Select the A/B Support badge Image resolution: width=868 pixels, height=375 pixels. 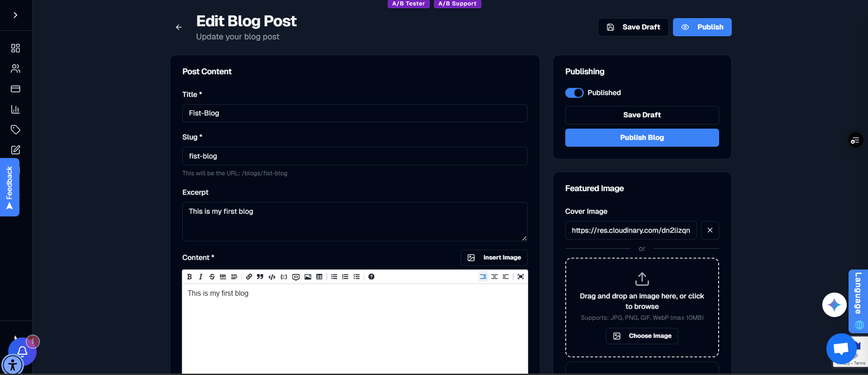[458, 4]
